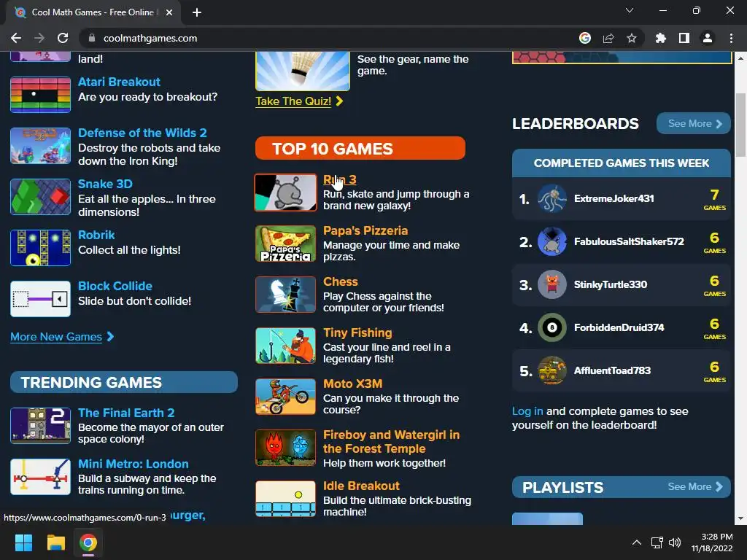Open the Robrik title link
The image size is (747, 560).
[x=96, y=235]
